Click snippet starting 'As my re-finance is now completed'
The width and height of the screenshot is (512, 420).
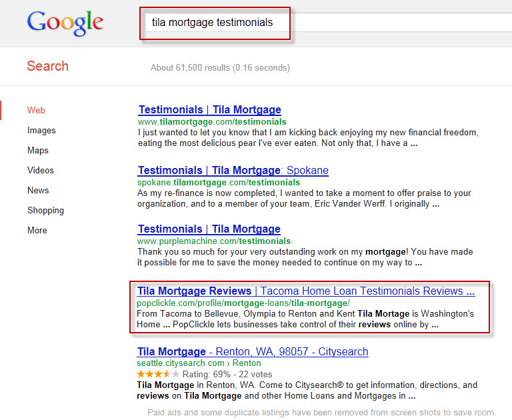coord(304,198)
